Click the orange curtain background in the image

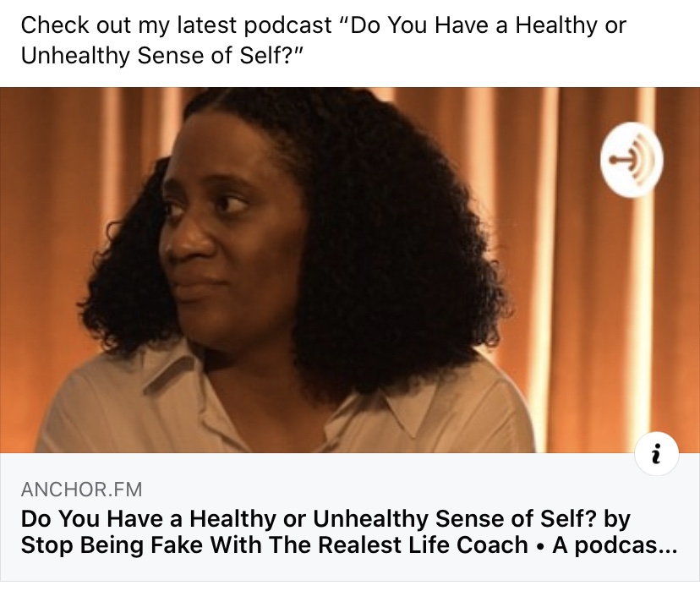(x=580, y=290)
